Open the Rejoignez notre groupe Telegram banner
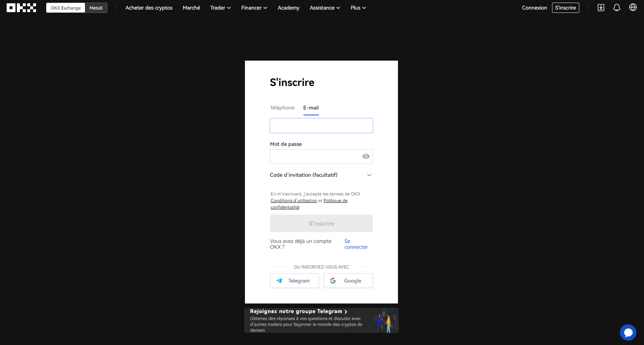 321,320
